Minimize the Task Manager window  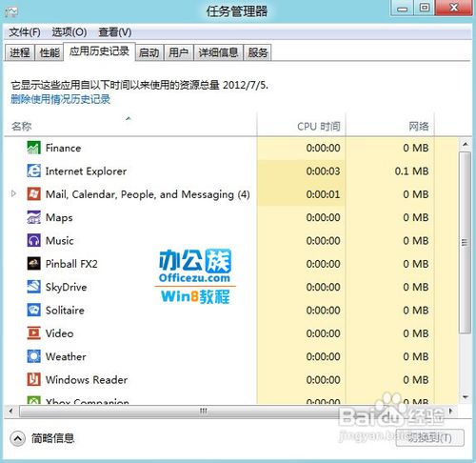[402, 8]
